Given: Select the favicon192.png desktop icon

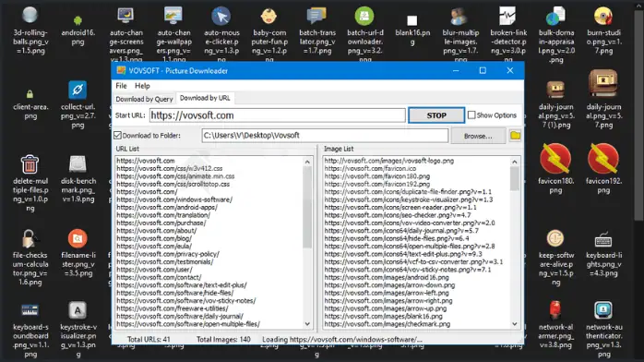Looking at the screenshot, I should [603, 159].
